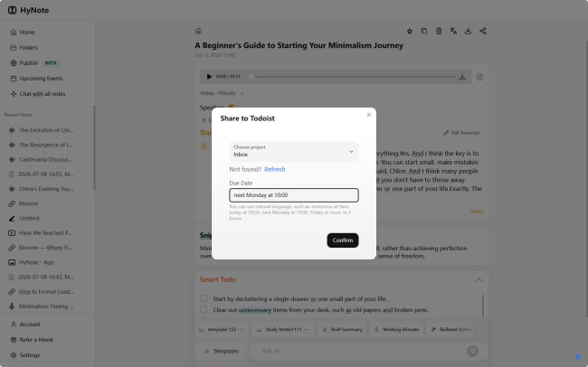Click the send message arrow icon
The height and width of the screenshot is (367, 588).
[472, 352]
